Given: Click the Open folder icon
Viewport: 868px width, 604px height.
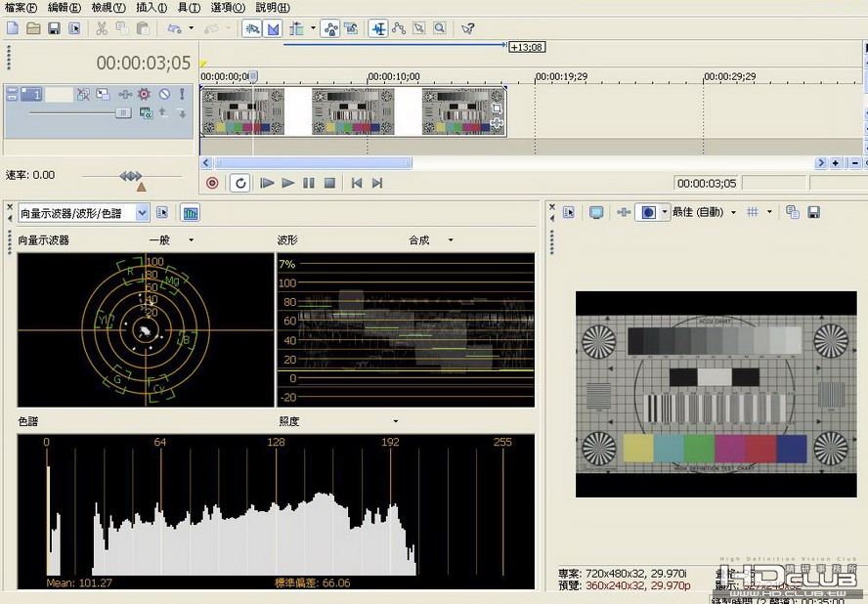Looking at the screenshot, I should click(x=33, y=28).
